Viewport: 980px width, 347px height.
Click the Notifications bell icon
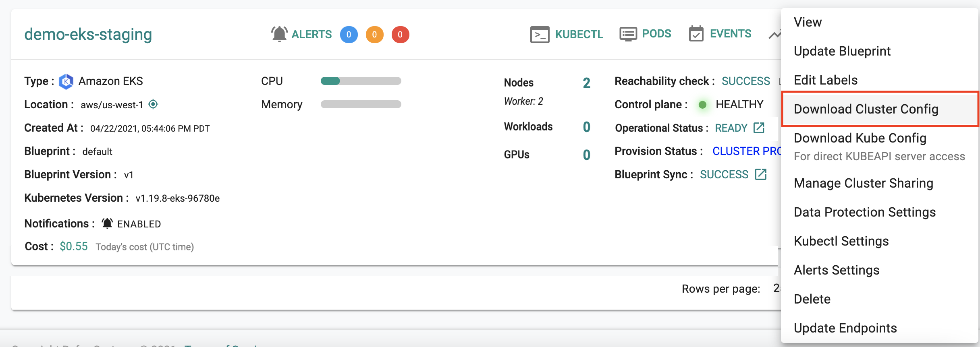pyautogui.click(x=107, y=223)
